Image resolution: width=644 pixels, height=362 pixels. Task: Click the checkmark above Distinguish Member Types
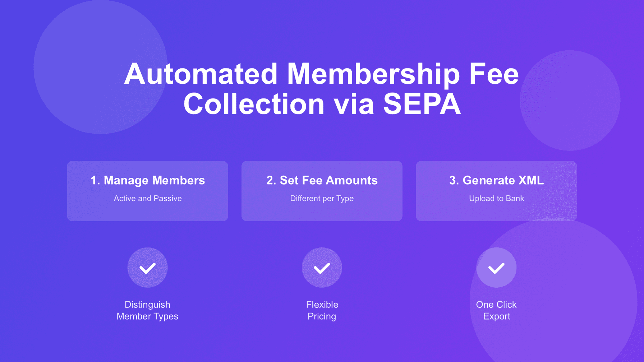pyautogui.click(x=147, y=268)
